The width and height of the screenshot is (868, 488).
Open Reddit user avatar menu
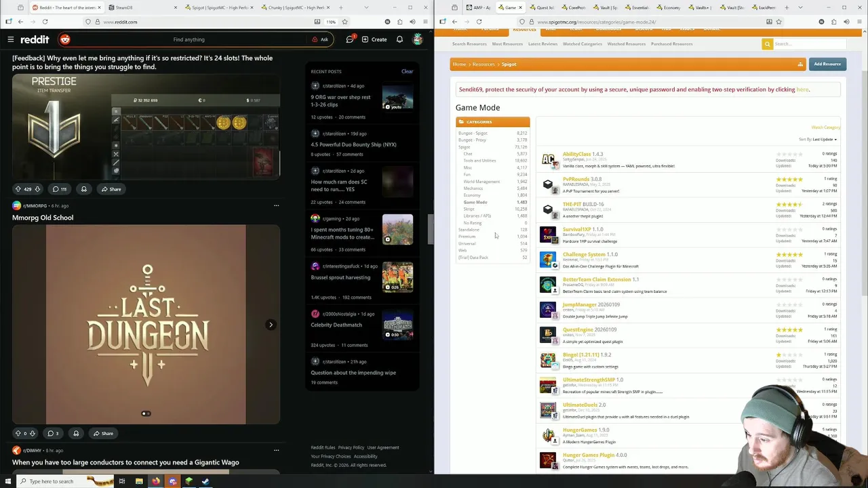pos(418,39)
